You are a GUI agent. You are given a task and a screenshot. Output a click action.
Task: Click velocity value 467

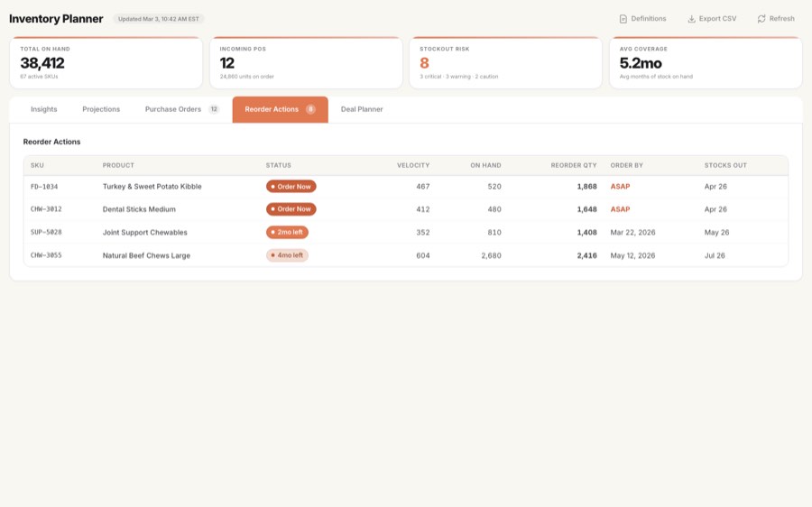coord(423,187)
